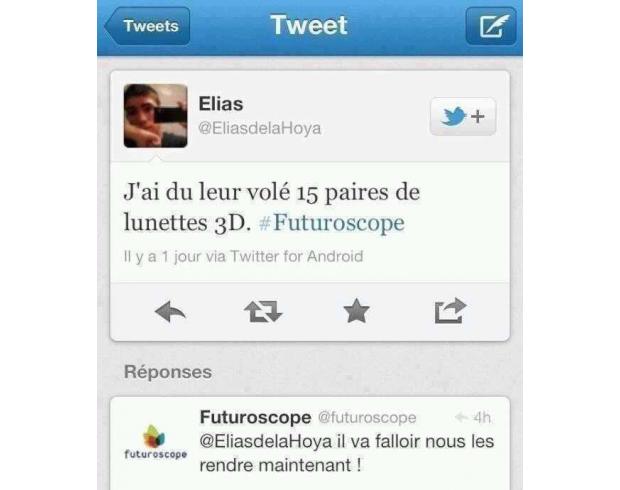Tap the small reply arrow beside 4h
This screenshot has height=490, width=620.
coord(461,417)
